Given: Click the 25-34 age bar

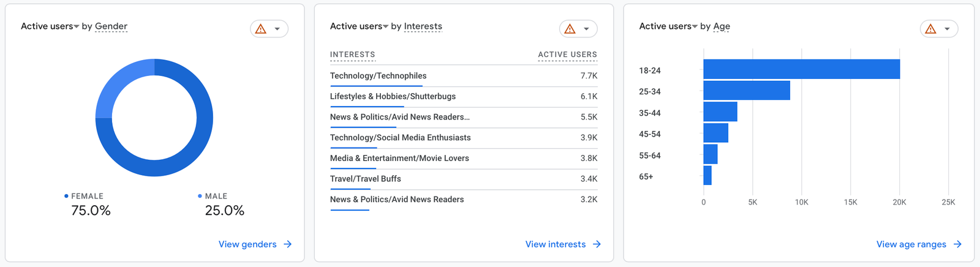Looking at the screenshot, I should click(746, 91).
